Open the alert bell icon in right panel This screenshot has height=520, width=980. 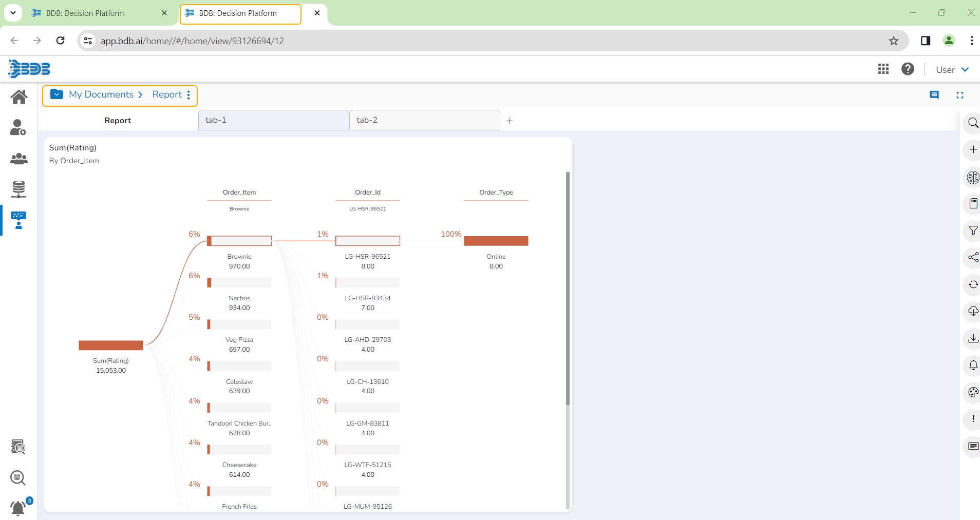[973, 365]
